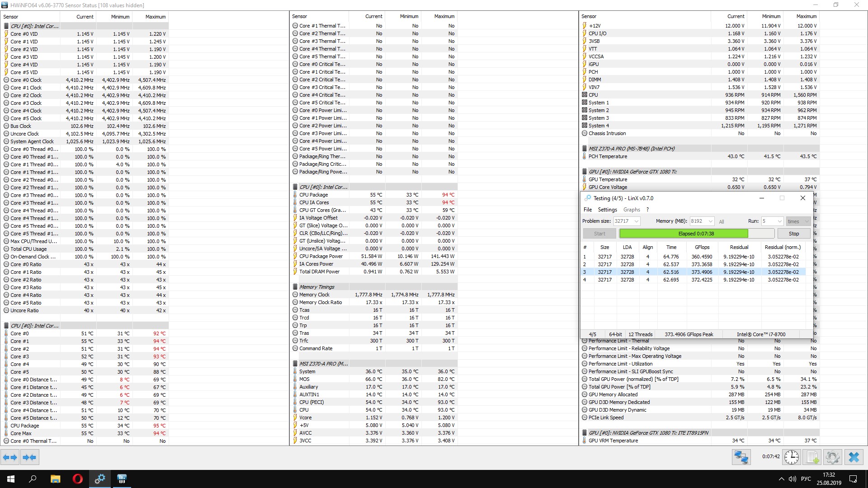Open HWiNFO sensor settings gear icon

tap(832, 457)
